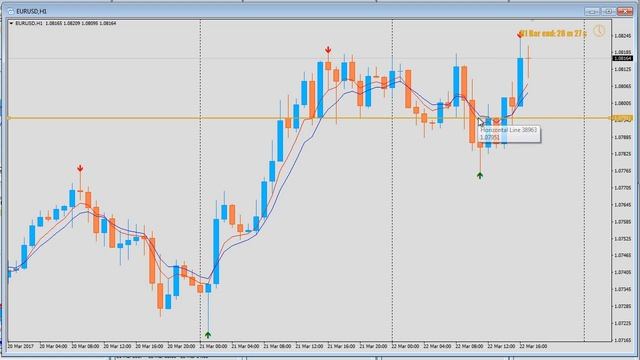
Task: Click the 1.07165 price scale label
Action: tap(622, 340)
